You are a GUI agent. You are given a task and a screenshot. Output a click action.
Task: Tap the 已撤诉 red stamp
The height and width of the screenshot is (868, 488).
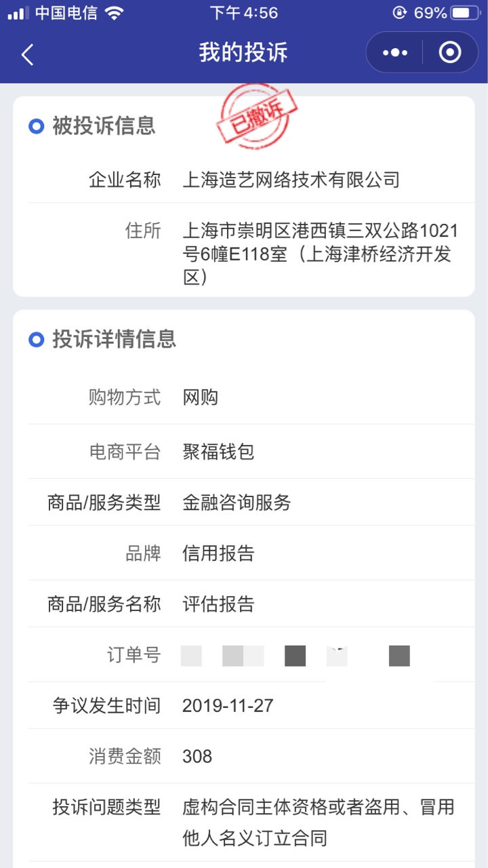[257, 117]
